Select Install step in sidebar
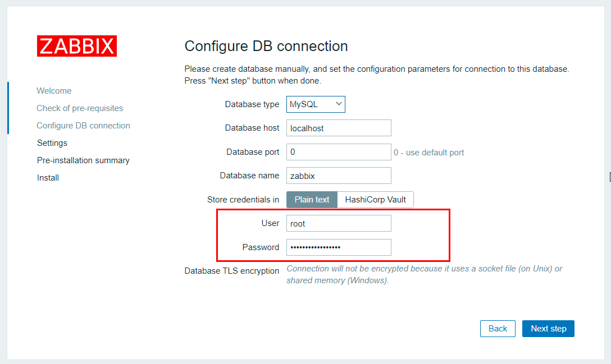Viewport: 611px width, 364px height. (48, 178)
